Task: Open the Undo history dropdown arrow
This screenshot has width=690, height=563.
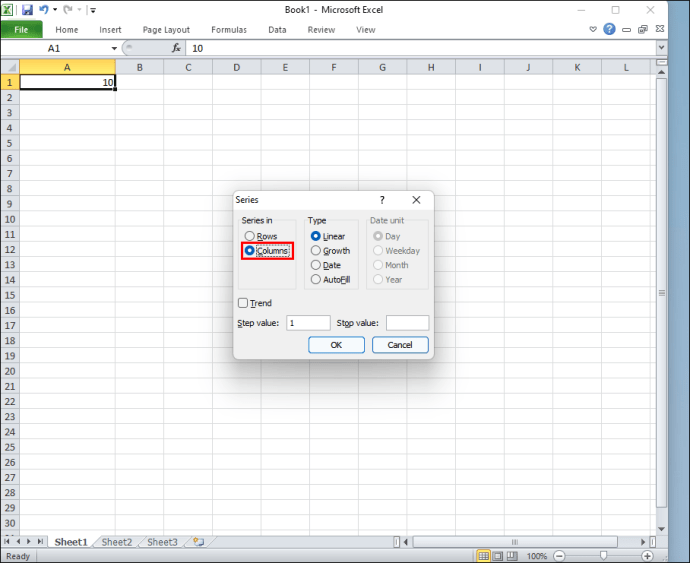Action: [x=55, y=9]
